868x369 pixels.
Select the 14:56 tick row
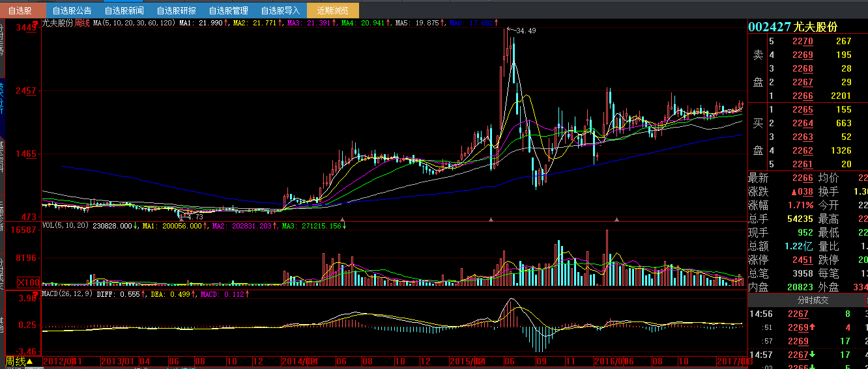pyautogui.click(x=807, y=314)
